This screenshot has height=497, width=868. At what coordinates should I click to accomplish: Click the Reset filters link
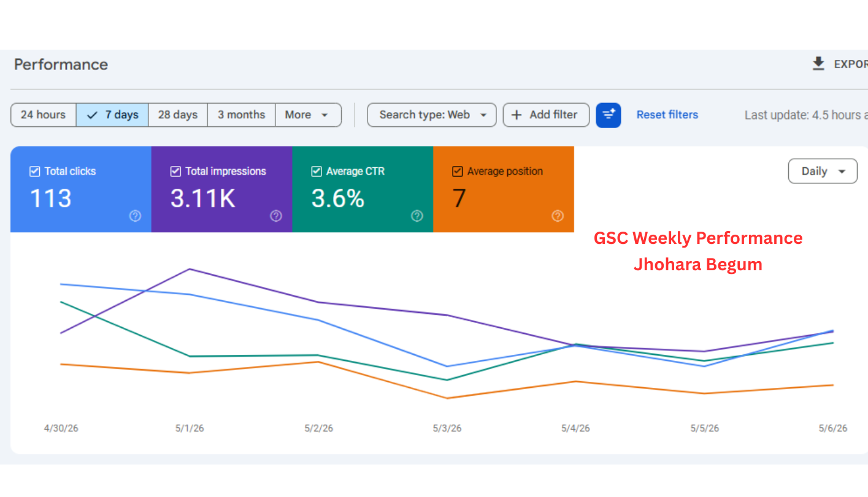pos(667,115)
